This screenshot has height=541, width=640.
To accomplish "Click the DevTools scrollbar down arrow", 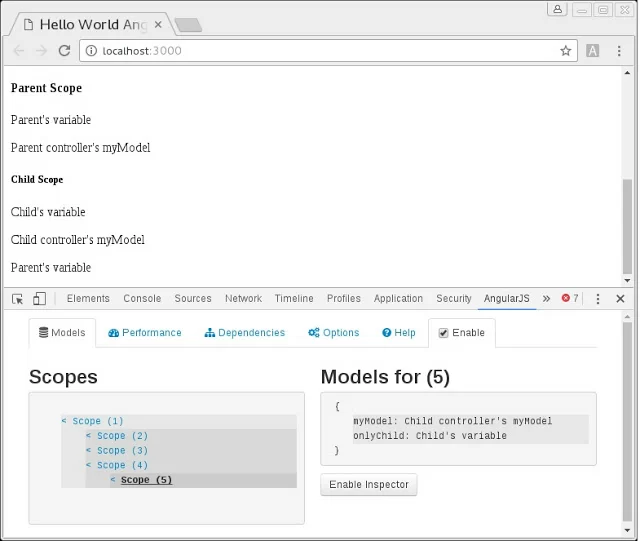I will tap(627, 530).
